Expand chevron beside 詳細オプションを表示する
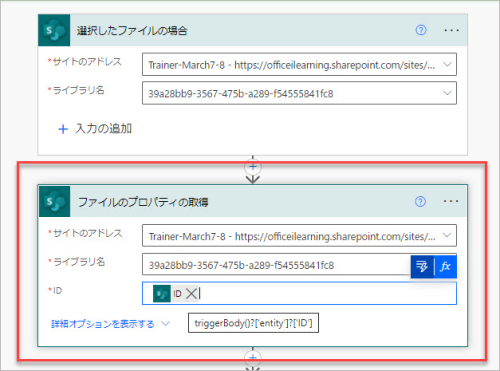Screen dimensions: 500x371 click(165, 323)
